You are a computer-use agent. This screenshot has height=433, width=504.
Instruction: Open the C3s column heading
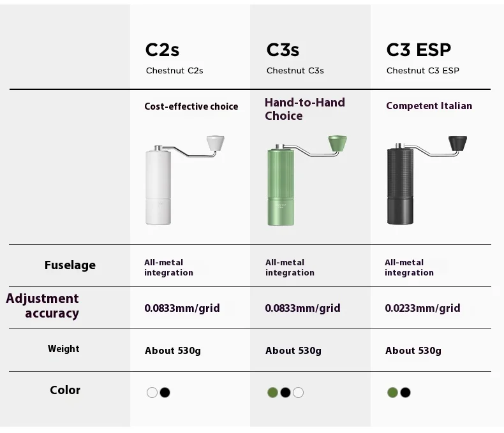(x=283, y=50)
